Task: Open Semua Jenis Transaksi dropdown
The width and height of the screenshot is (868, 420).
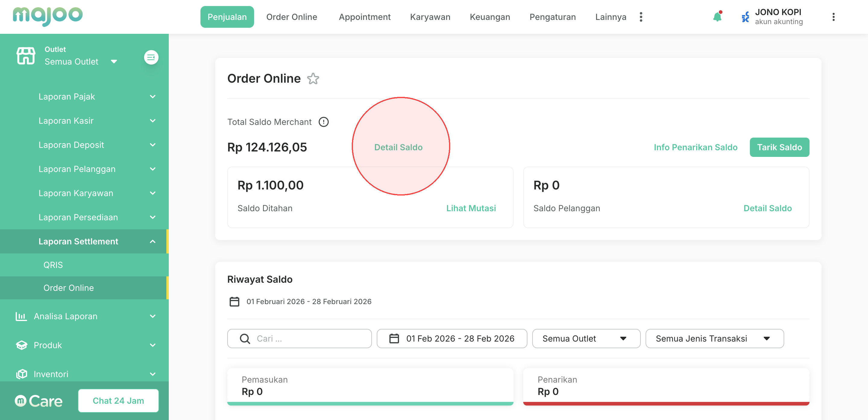Action: 714,338
